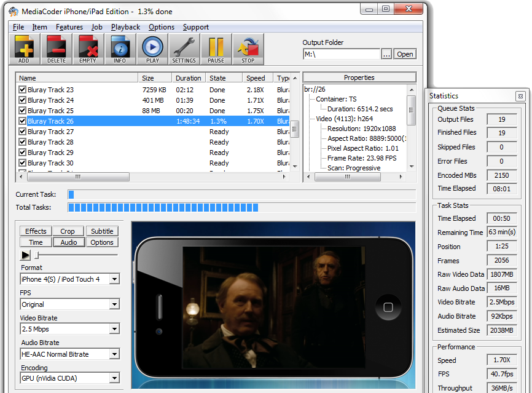Screen dimensions: 532x393
Task: Open the INFO toolbar icon
Action: click(x=120, y=49)
